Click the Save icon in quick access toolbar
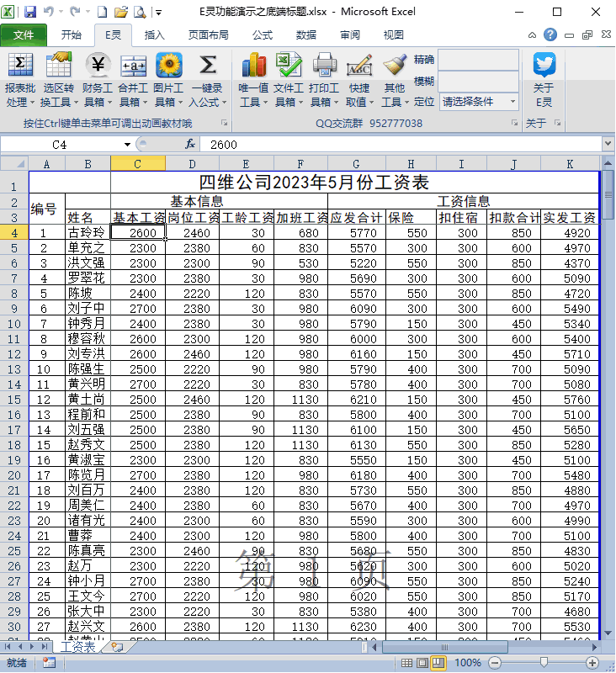The height and width of the screenshot is (673, 616). 30,12
